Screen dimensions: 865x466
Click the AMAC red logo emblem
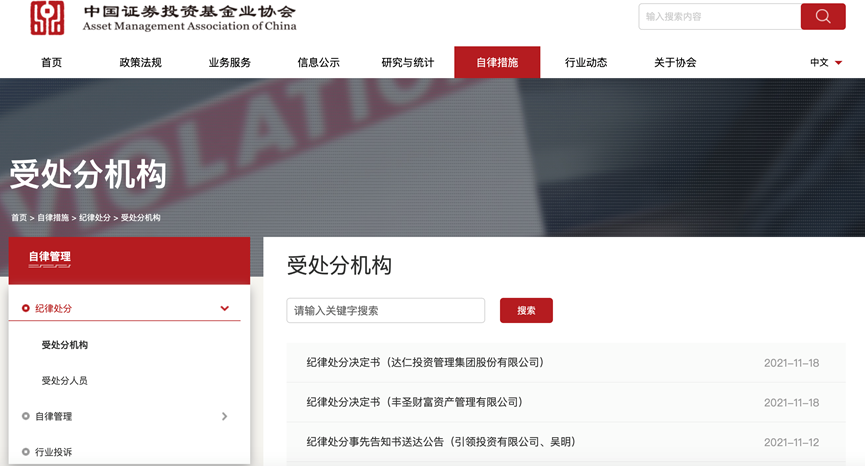pyautogui.click(x=47, y=18)
